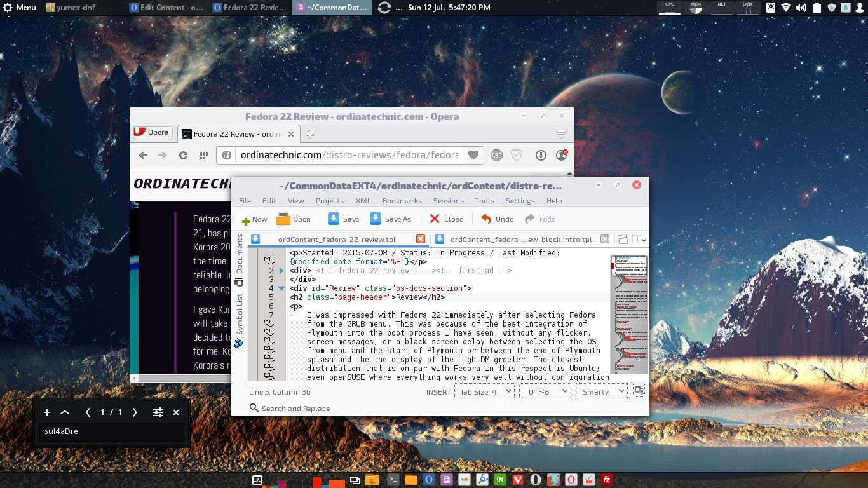Image resolution: width=868 pixels, height=488 pixels.
Task: Reload the page in Opera
Action: 183,155
